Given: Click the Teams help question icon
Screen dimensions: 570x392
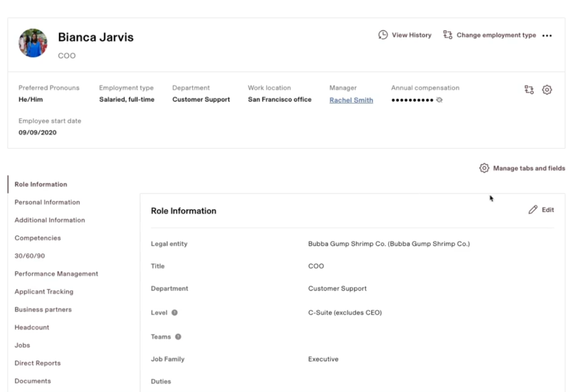Looking at the screenshot, I should click(x=178, y=337).
